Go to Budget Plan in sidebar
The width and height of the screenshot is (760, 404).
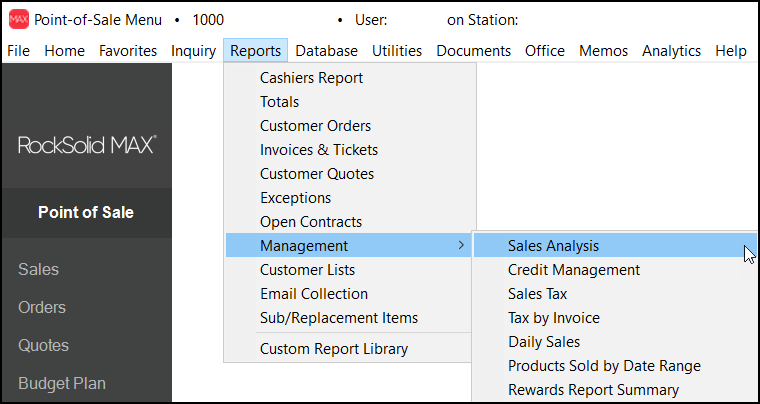coord(62,384)
